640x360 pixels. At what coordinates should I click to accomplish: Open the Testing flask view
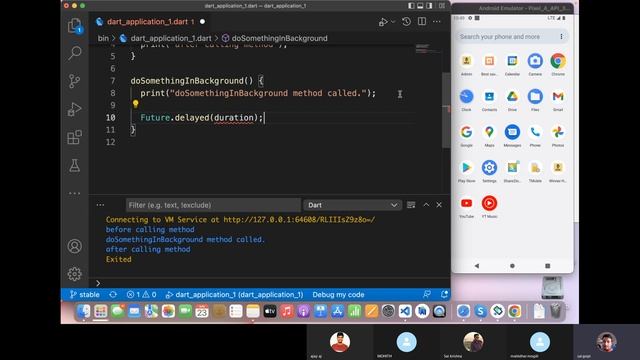point(74,165)
